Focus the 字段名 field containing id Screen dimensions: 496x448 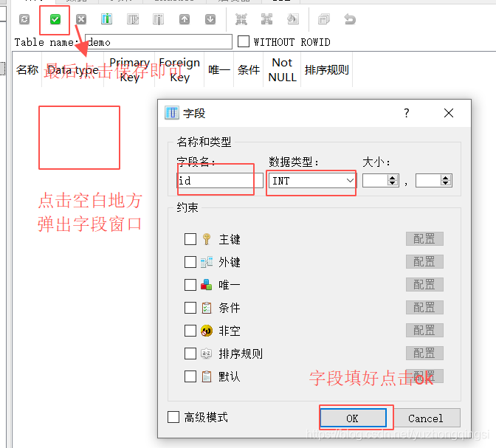pos(220,181)
